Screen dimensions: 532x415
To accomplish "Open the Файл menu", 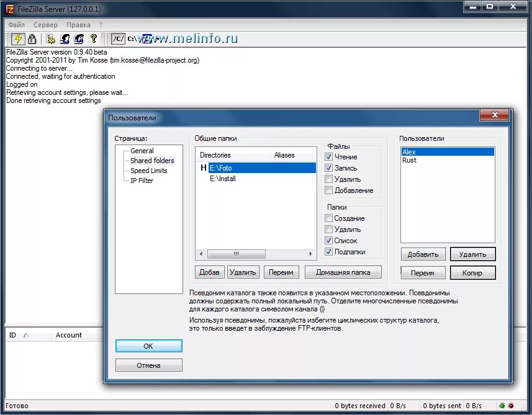I will pyautogui.click(x=16, y=25).
